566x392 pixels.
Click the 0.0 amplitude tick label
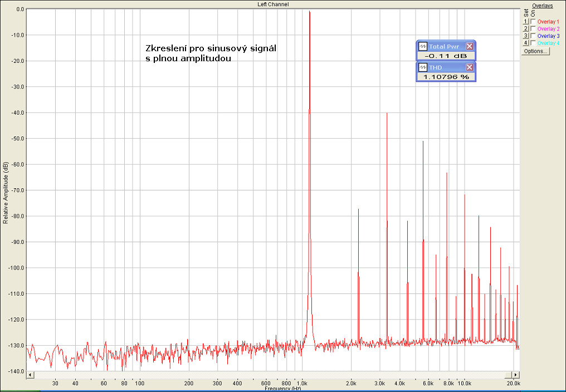click(x=20, y=9)
